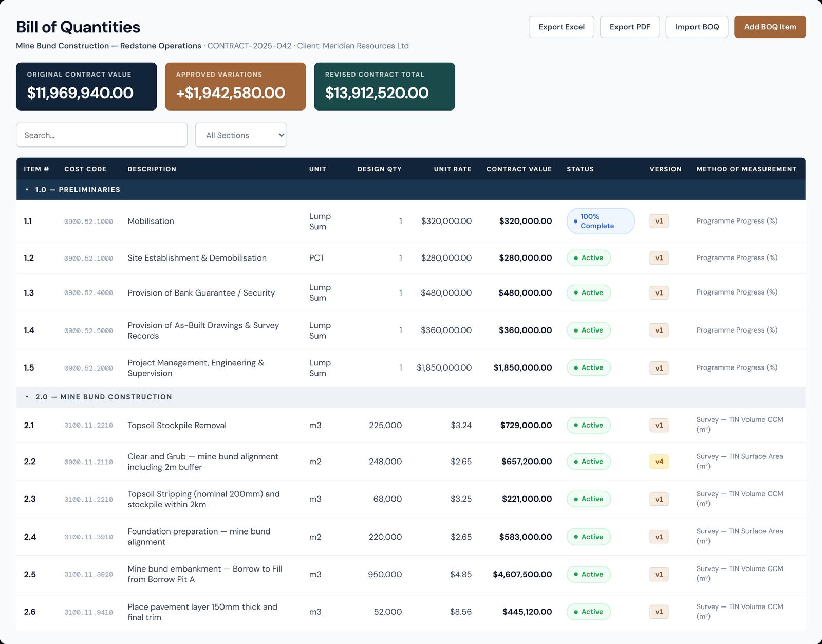Click the v1 version badge for Mobilisation

click(x=659, y=221)
